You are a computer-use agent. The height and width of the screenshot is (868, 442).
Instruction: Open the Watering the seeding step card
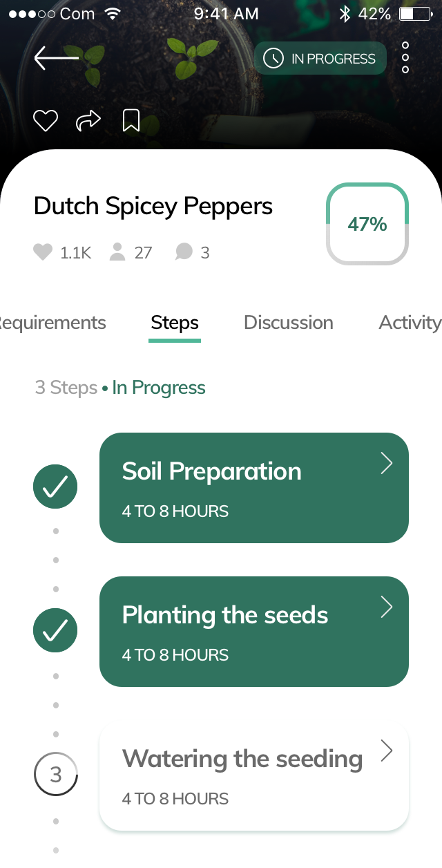click(242, 777)
